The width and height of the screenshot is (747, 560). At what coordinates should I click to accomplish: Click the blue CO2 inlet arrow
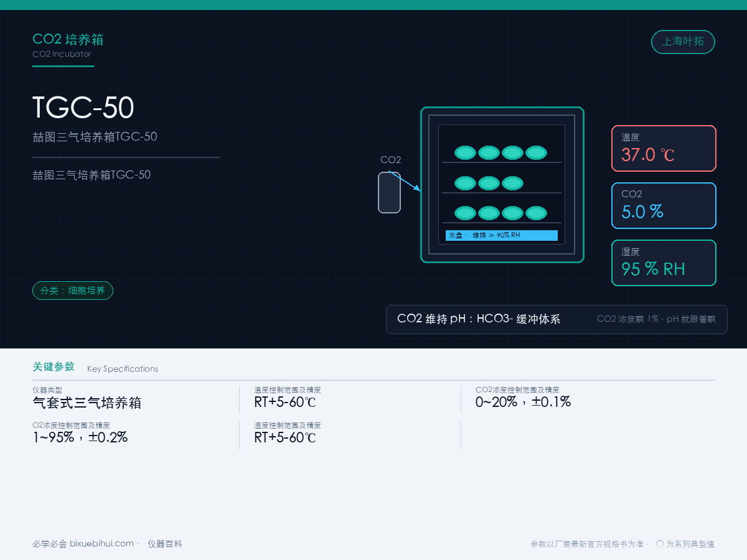[409, 182]
